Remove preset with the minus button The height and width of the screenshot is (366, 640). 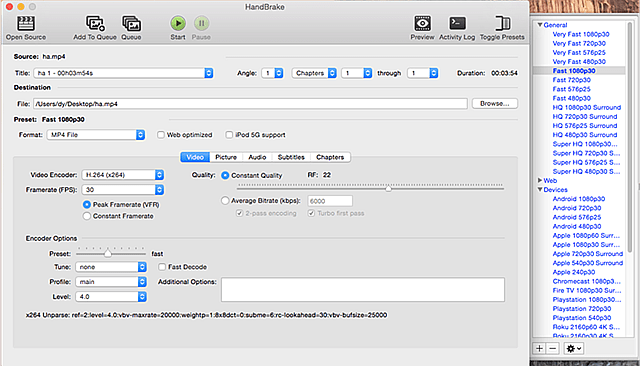[552, 348]
